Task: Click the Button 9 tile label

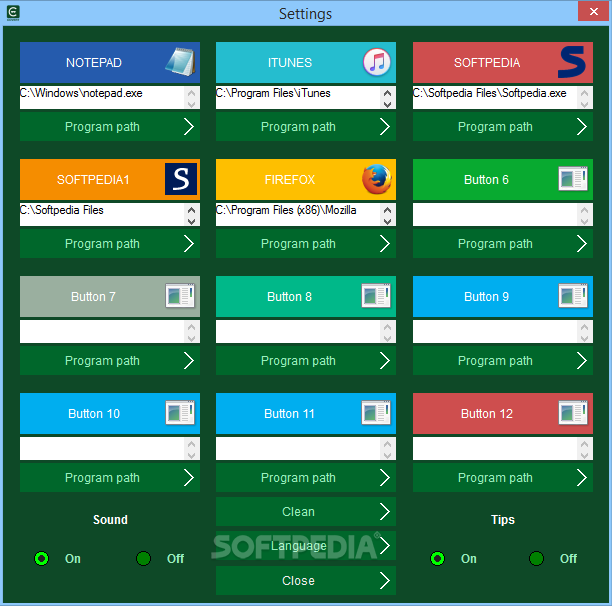Action: pyautogui.click(x=486, y=297)
